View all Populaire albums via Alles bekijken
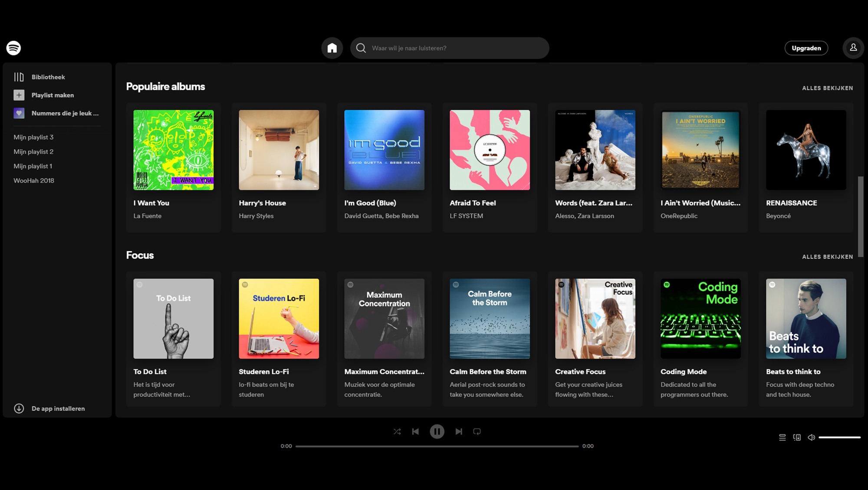868x490 pixels. click(x=827, y=88)
